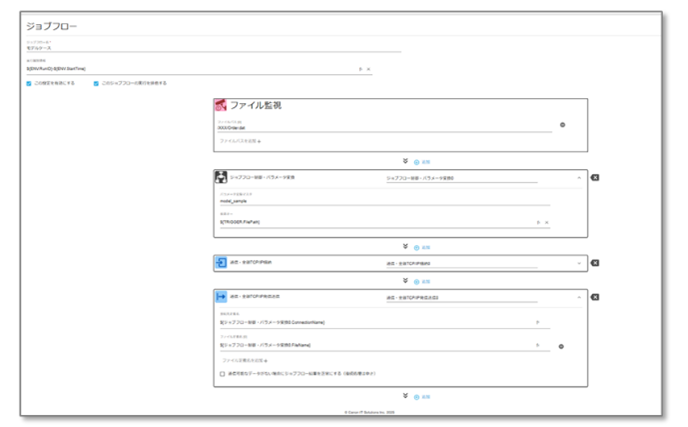
Task: Delete the TCP/IP connect block with its X icon
Action: pos(595,263)
